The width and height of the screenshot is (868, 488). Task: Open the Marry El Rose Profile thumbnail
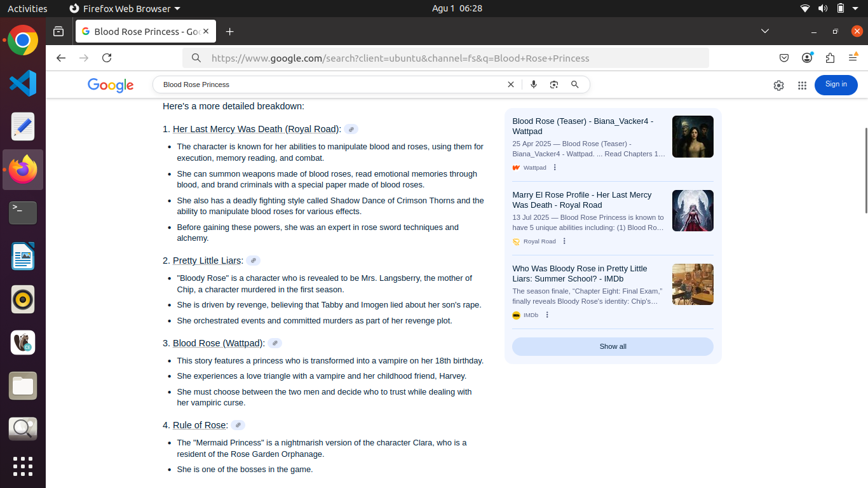[693, 210]
